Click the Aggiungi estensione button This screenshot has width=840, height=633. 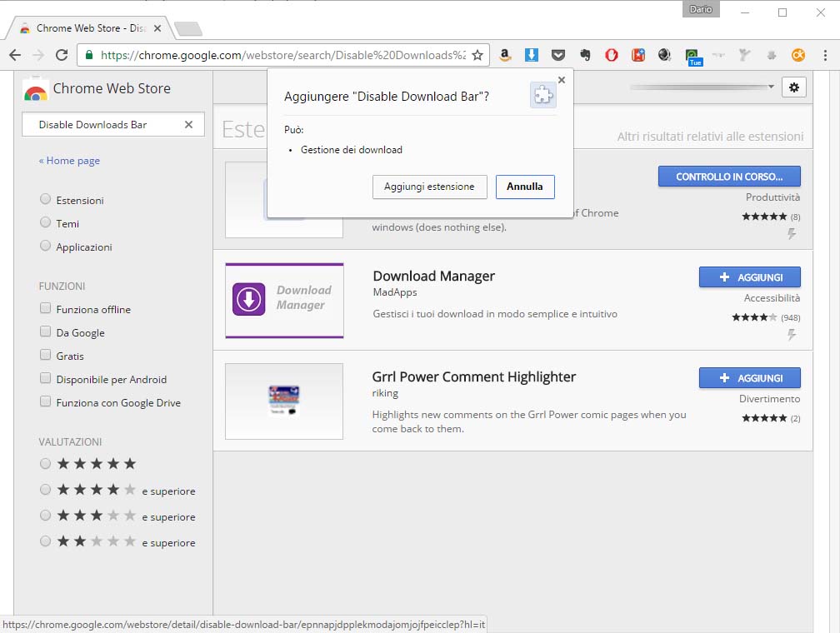click(429, 187)
